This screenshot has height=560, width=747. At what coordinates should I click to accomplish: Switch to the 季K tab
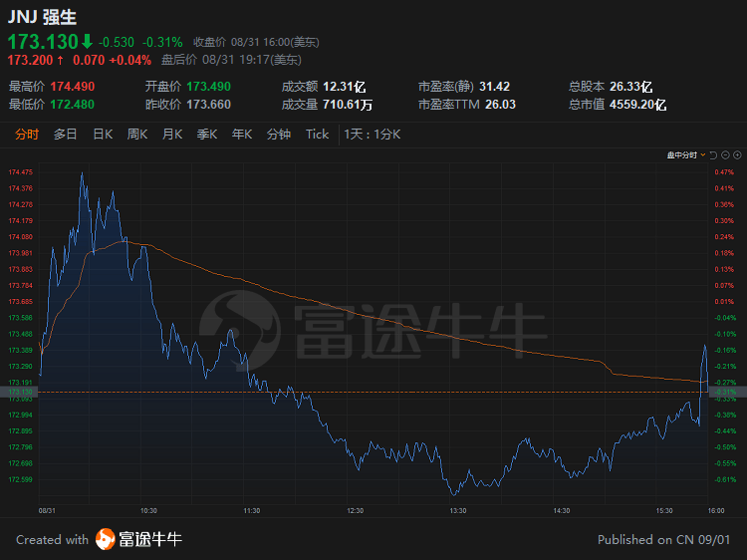(207, 135)
